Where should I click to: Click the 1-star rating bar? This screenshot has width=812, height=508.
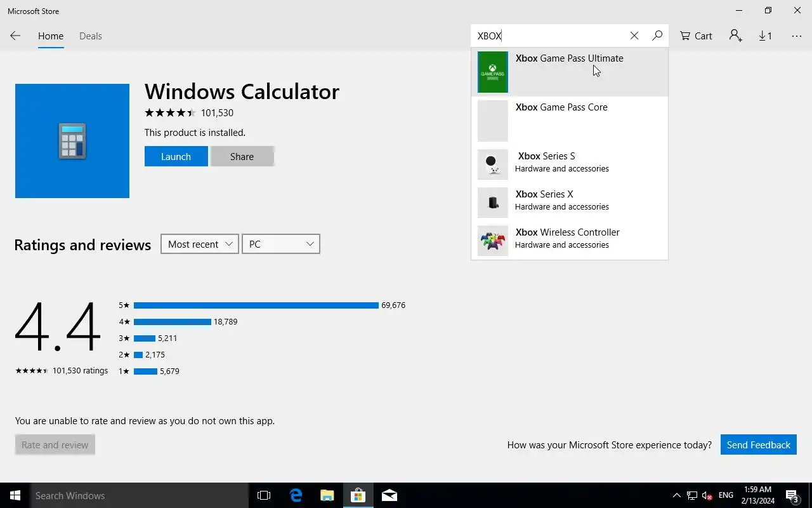[145, 371]
